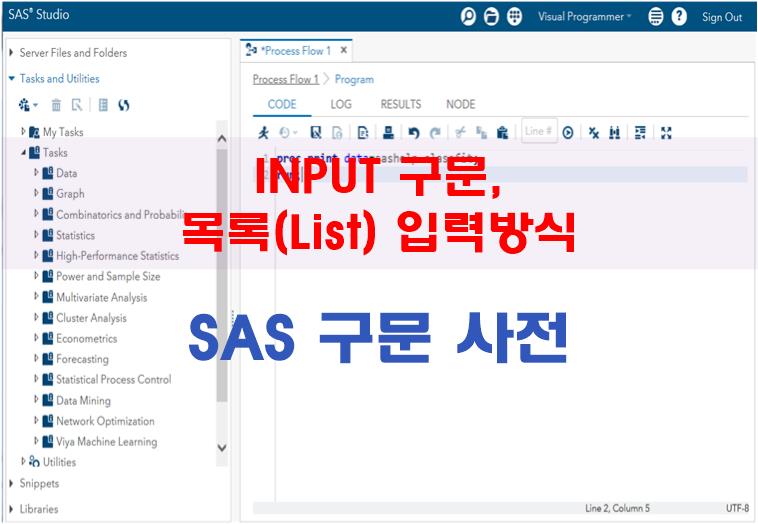Select Power and Sample Size folder
Image resolution: width=758 pixels, height=524 pixels.
click(x=108, y=277)
